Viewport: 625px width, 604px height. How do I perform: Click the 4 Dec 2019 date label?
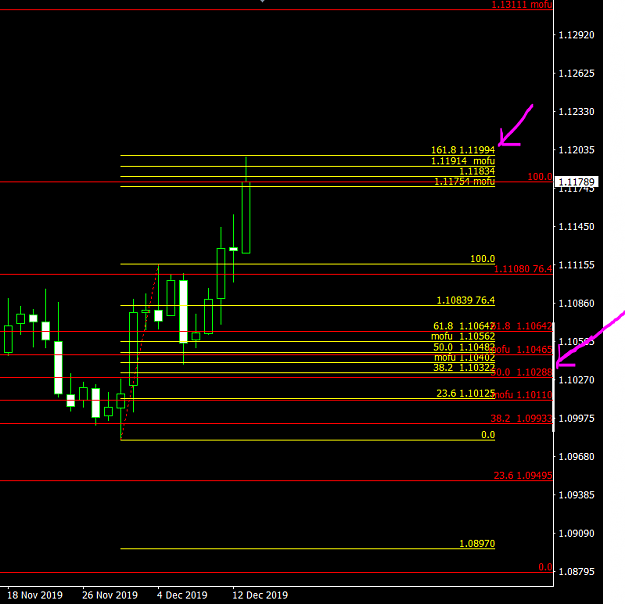[182, 595]
